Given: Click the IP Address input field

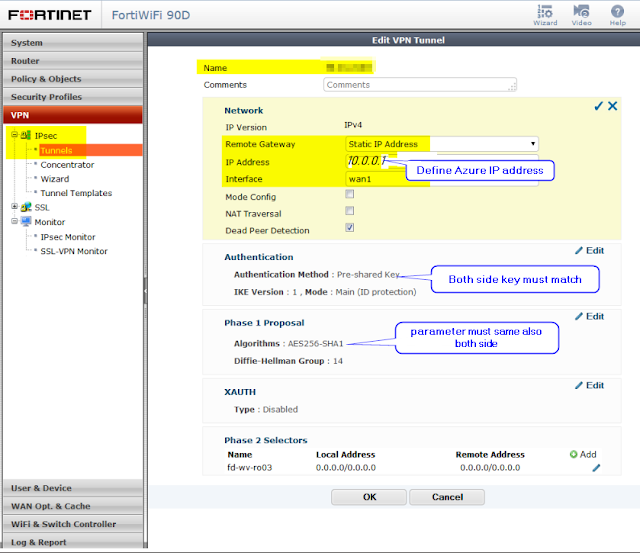Looking at the screenshot, I should [x=442, y=161].
